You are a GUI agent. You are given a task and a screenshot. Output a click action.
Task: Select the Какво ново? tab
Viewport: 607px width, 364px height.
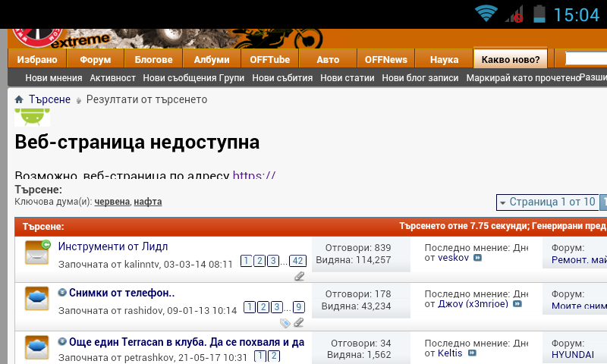511,59
